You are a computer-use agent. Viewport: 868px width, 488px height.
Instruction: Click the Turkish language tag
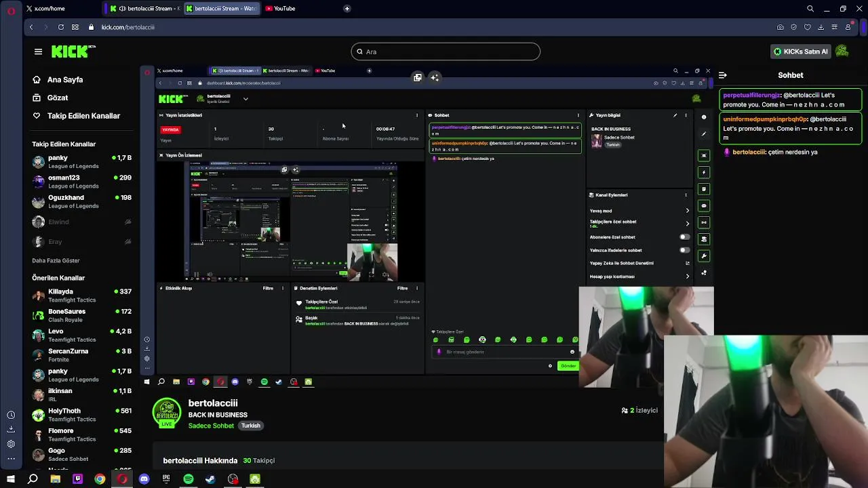click(251, 426)
